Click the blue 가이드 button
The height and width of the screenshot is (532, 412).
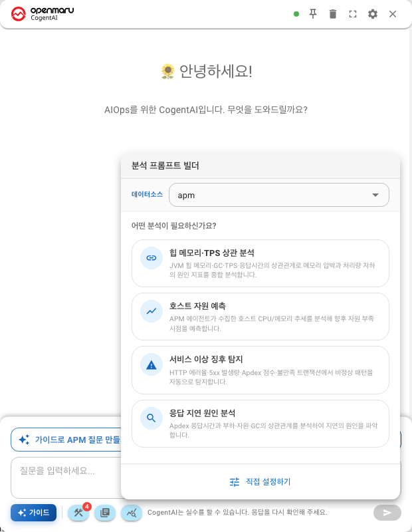click(x=34, y=512)
